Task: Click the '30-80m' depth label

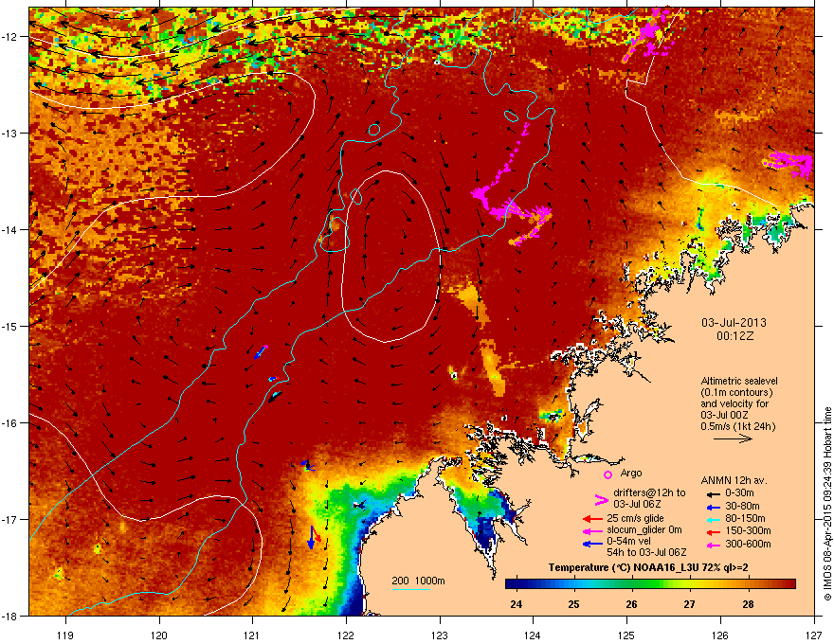Action: pyautogui.click(x=742, y=506)
